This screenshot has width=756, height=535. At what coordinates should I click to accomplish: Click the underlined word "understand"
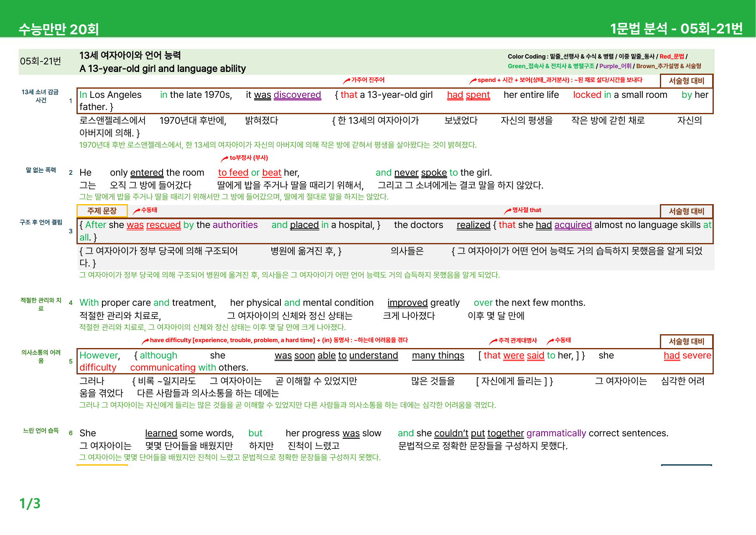coord(374,356)
